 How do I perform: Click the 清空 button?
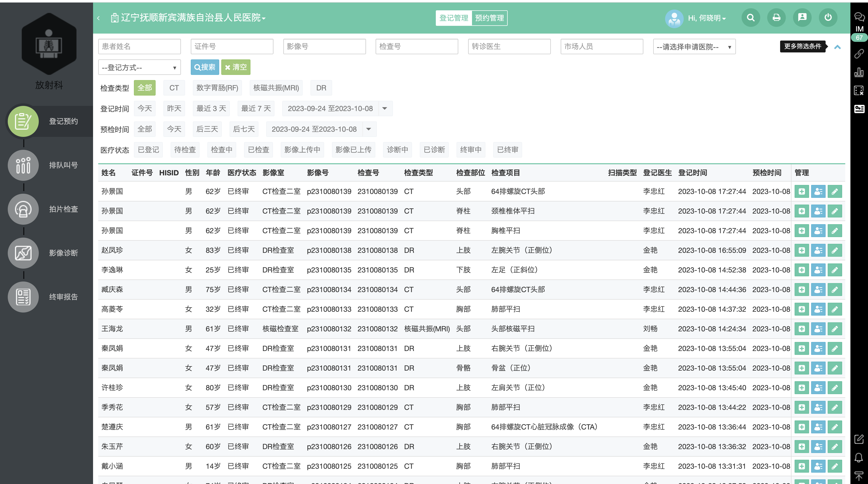tap(236, 67)
